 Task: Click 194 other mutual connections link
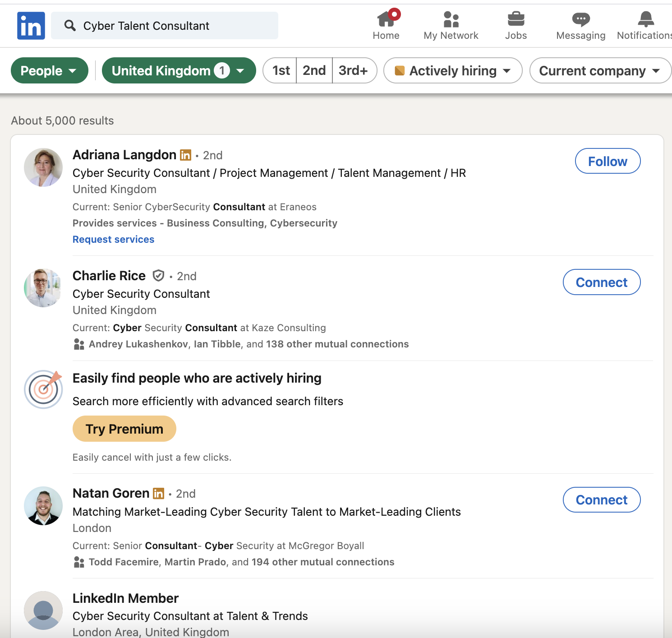pos(323,562)
